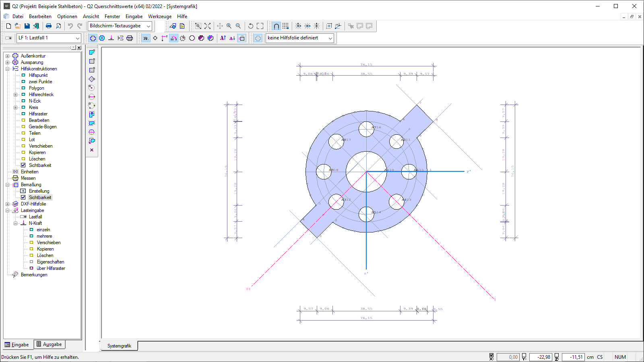Click the Hilfskonstruktionen toolbar icon
The height and width of the screenshot is (362, 644).
[120, 38]
